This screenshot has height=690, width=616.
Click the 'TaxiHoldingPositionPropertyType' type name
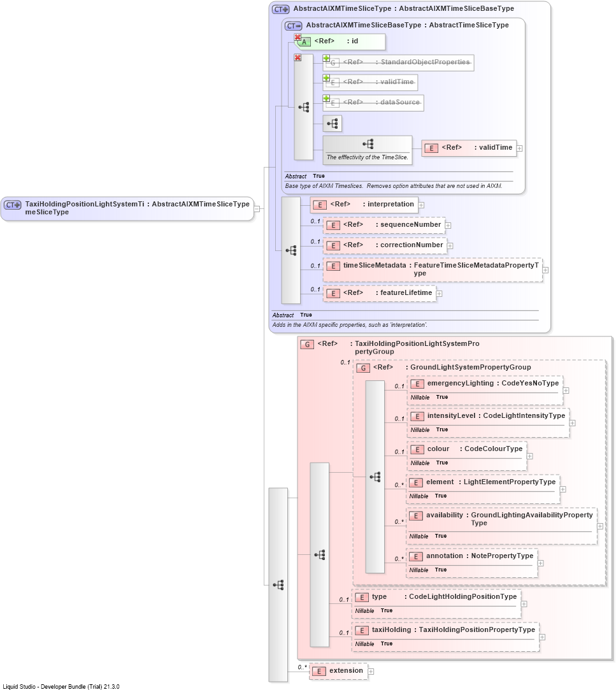pos(477,629)
